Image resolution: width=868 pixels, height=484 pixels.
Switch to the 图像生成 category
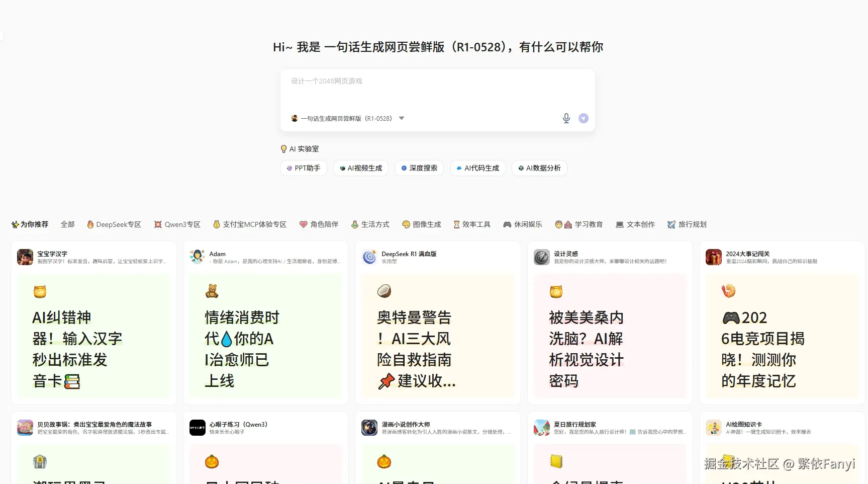click(422, 224)
